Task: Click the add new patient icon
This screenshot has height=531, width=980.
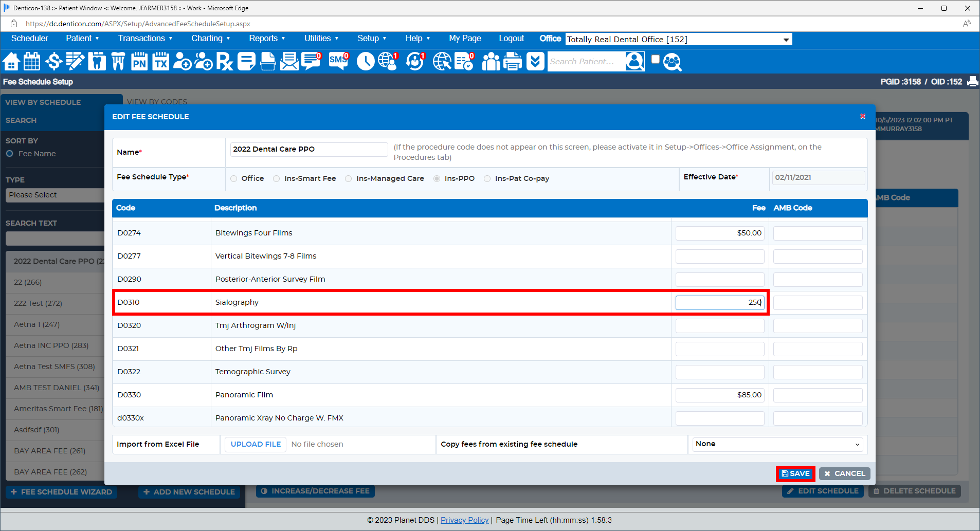Action: coord(182,61)
